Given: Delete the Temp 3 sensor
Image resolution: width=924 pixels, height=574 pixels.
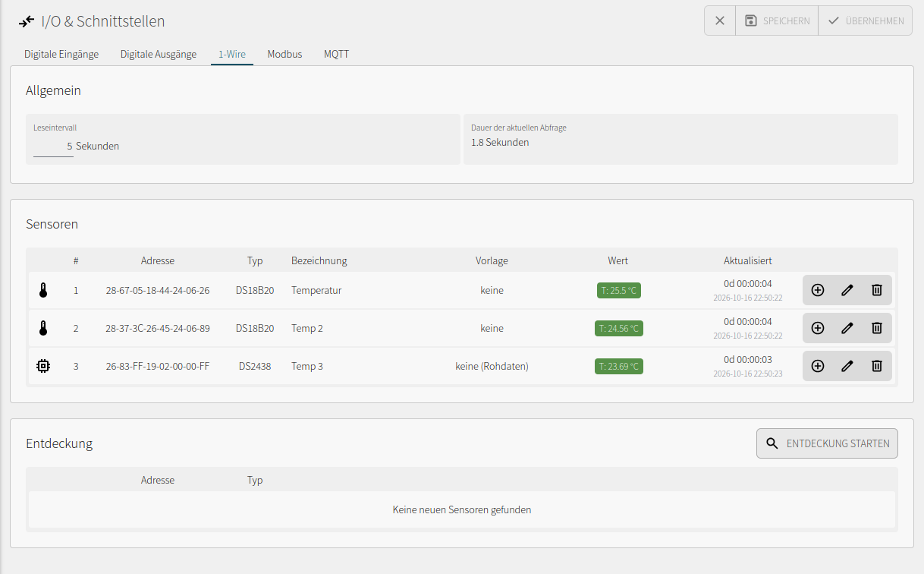Looking at the screenshot, I should [877, 366].
